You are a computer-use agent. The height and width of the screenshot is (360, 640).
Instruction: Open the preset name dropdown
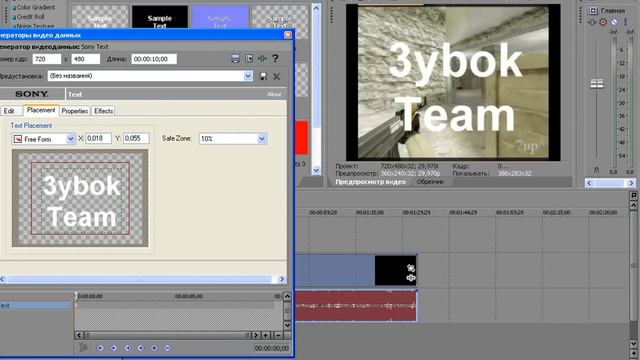[x=248, y=76]
